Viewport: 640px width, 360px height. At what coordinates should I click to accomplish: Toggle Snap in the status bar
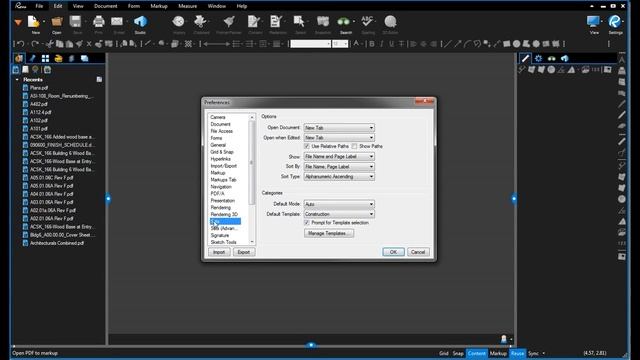tap(458, 353)
